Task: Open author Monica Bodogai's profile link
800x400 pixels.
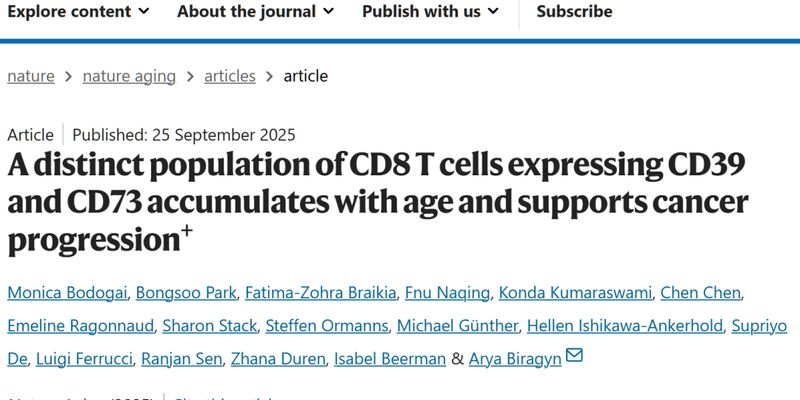Action: (67, 292)
